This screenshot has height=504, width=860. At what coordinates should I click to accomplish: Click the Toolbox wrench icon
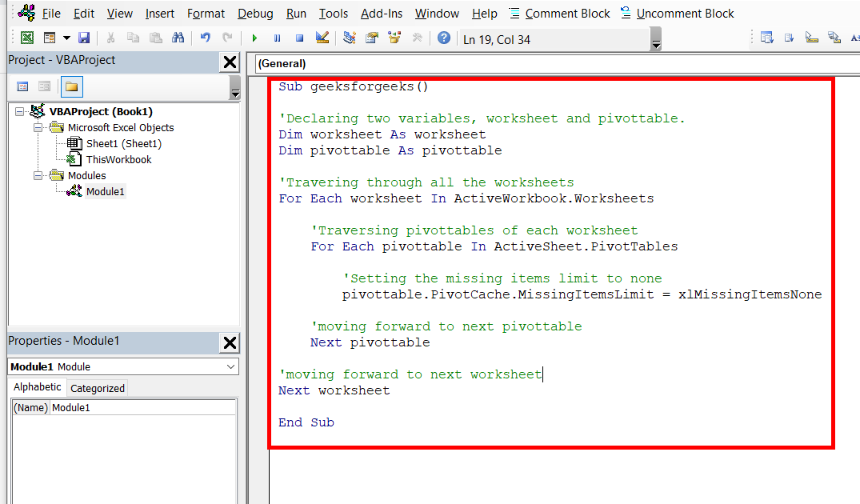[418, 38]
